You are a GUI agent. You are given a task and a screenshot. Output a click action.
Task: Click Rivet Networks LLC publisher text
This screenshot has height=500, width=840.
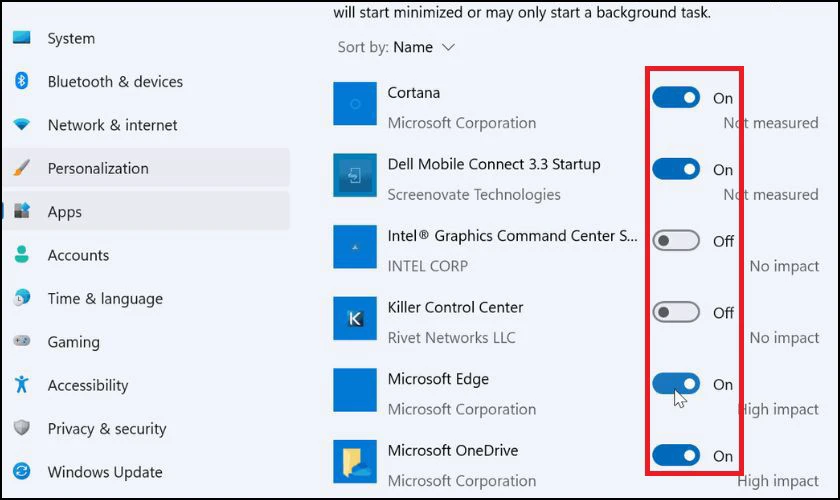[452, 338]
